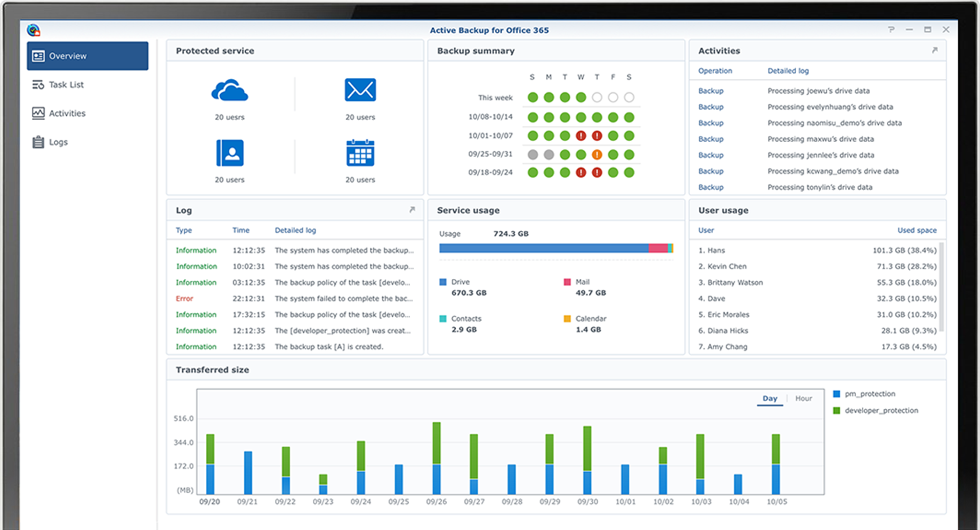Click Saturday green status in 10/08-10/14 row
The image size is (980, 530).
point(629,117)
